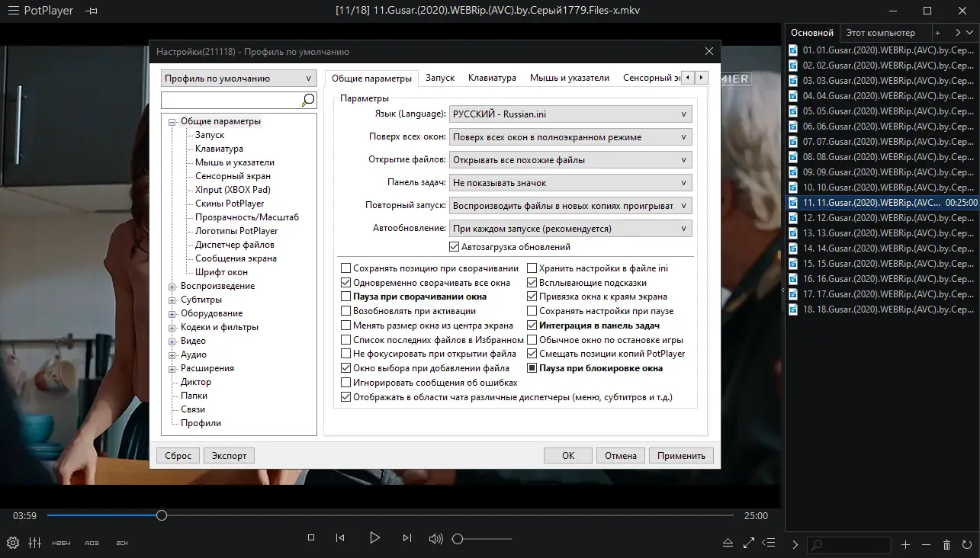Skip to the next playlist file
The height and width of the screenshot is (558, 980).
[x=407, y=538]
